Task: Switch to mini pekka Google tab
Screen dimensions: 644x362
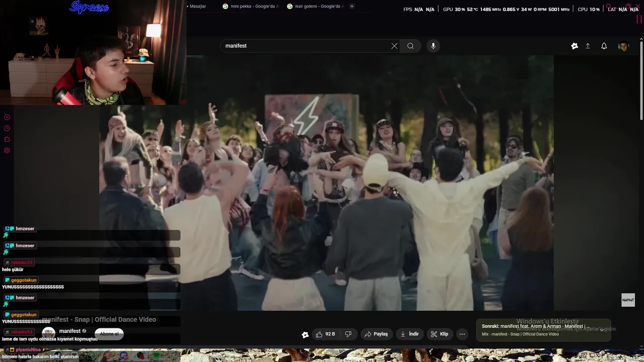Action: [x=250, y=7]
